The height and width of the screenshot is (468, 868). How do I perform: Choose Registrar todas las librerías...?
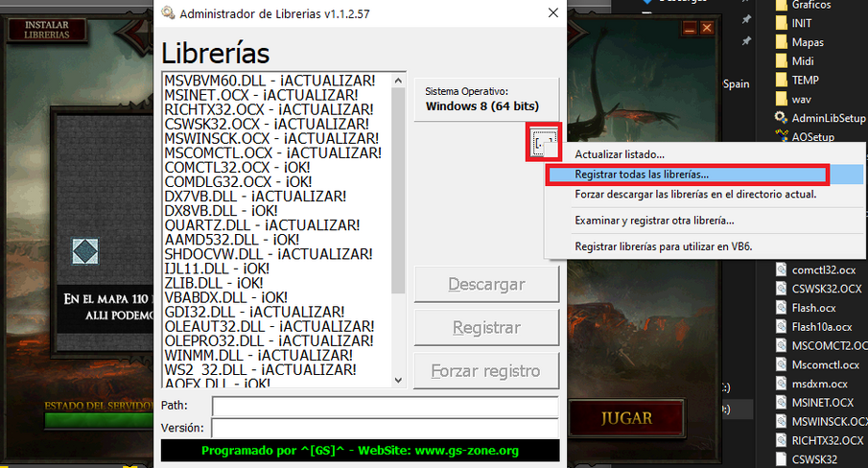[704, 175]
